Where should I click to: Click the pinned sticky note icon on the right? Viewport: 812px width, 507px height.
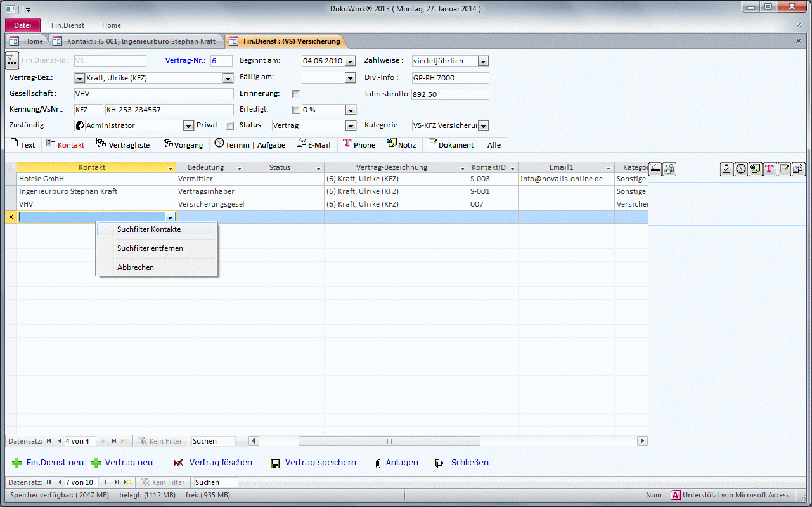pyautogui.click(x=755, y=169)
